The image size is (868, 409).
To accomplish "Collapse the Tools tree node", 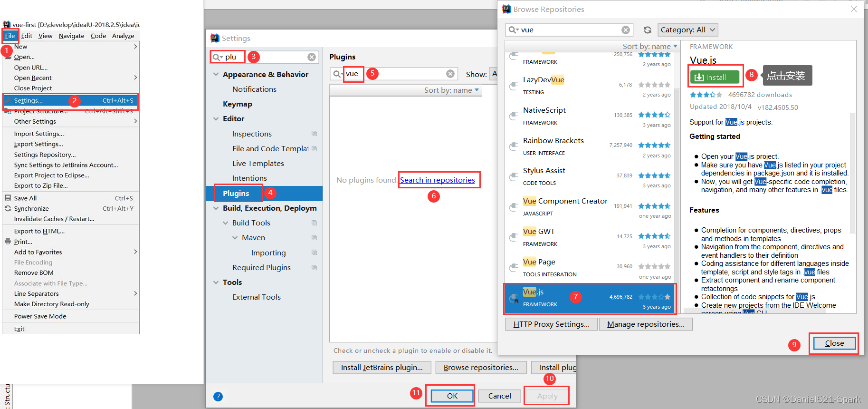I will pyautogui.click(x=216, y=282).
